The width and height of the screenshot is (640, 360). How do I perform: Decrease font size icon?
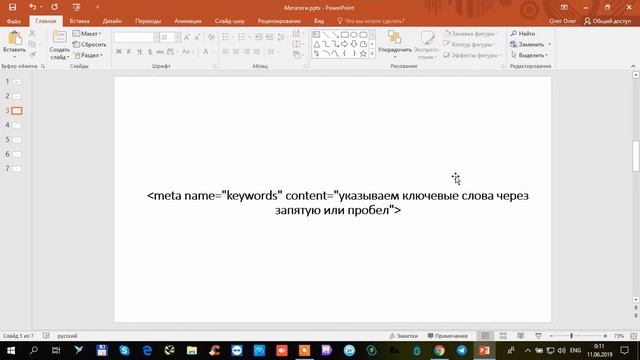tap(197, 38)
